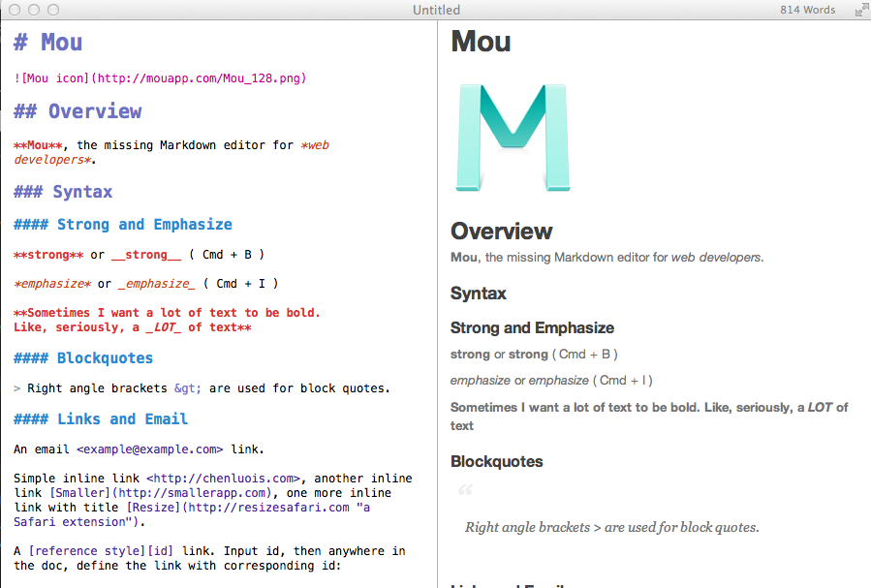
Task: Click the '## Overview' heading in the editor
Action: (78, 111)
